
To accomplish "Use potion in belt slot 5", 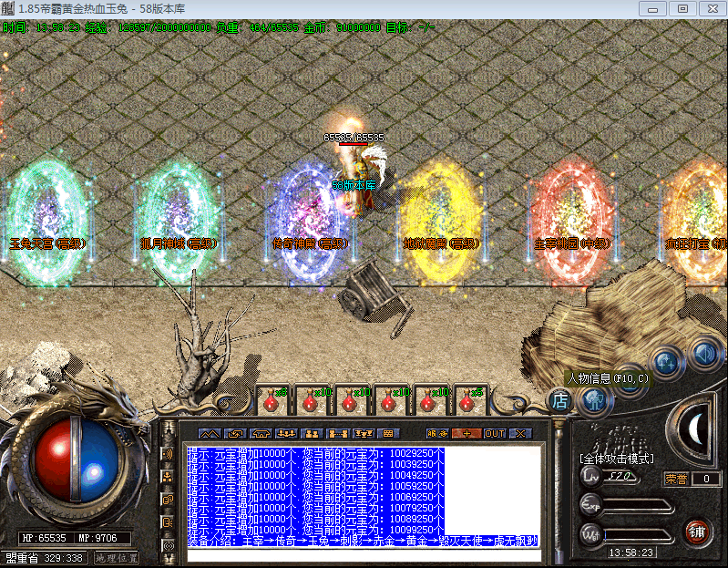I will pos(431,400).
